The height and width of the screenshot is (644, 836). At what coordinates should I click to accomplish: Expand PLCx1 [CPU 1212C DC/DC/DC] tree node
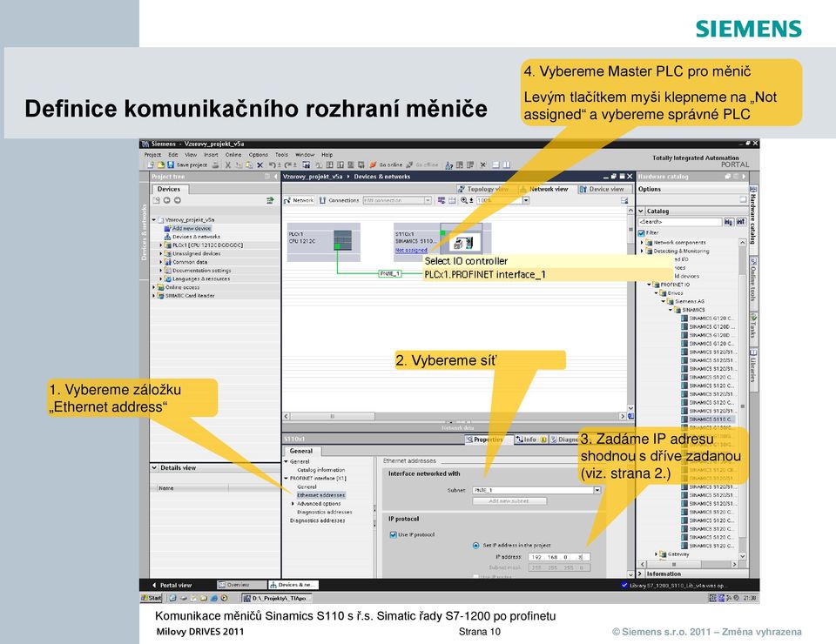[x=160, y=245]
